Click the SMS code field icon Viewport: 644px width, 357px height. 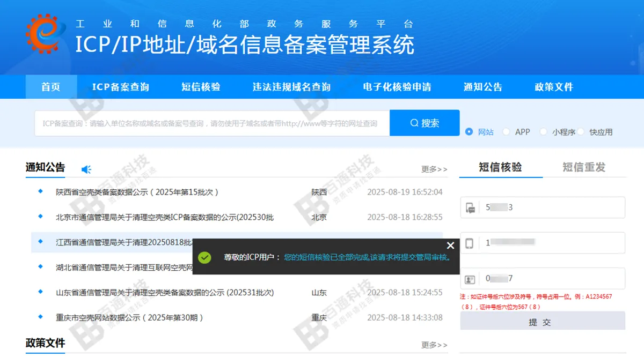coord(470,208)
